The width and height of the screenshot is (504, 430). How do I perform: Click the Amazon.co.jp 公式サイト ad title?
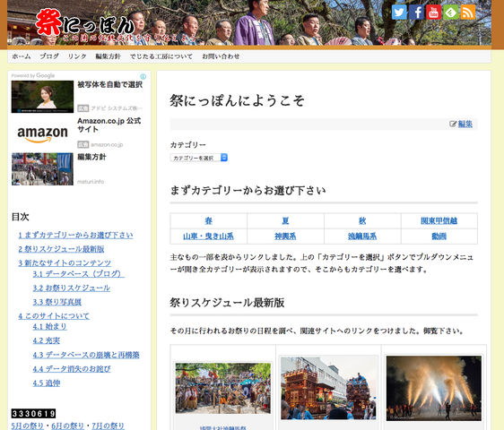point(109,125)
